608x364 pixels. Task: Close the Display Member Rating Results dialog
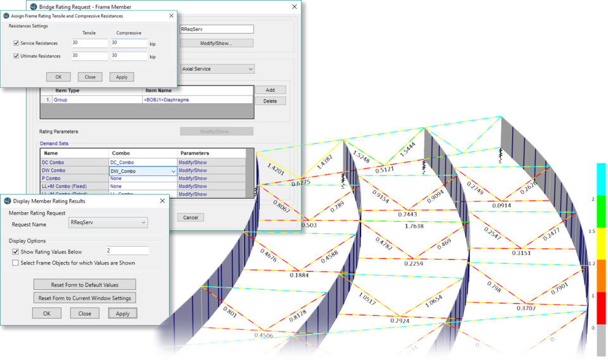162,201
